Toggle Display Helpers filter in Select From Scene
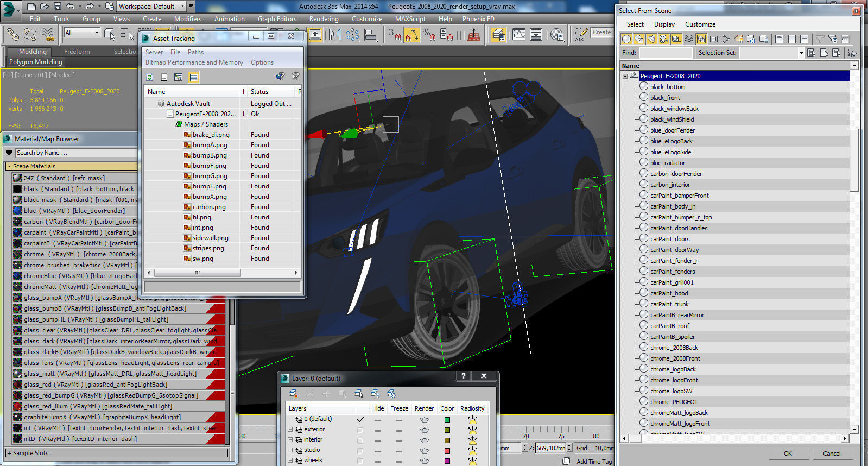 (676, 39)
